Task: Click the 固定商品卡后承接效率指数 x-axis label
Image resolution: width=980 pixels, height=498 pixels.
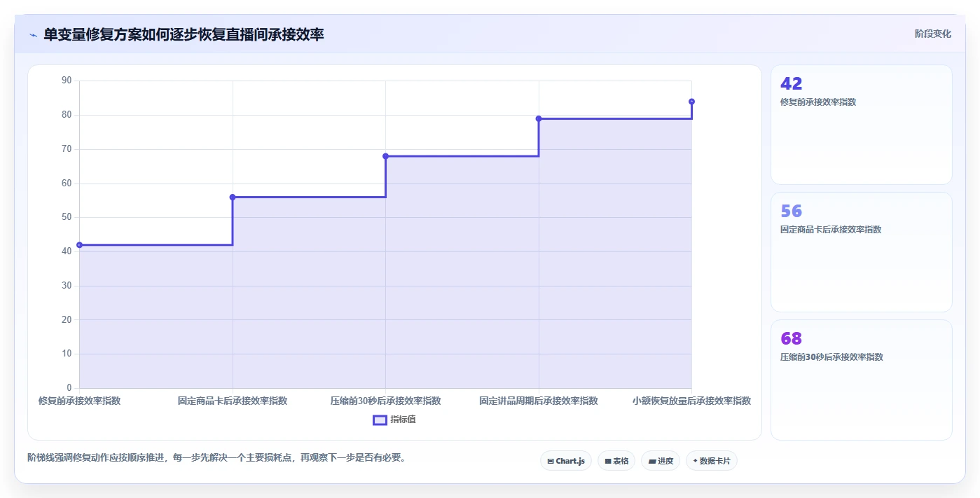Action: click(x=233, y=401)
